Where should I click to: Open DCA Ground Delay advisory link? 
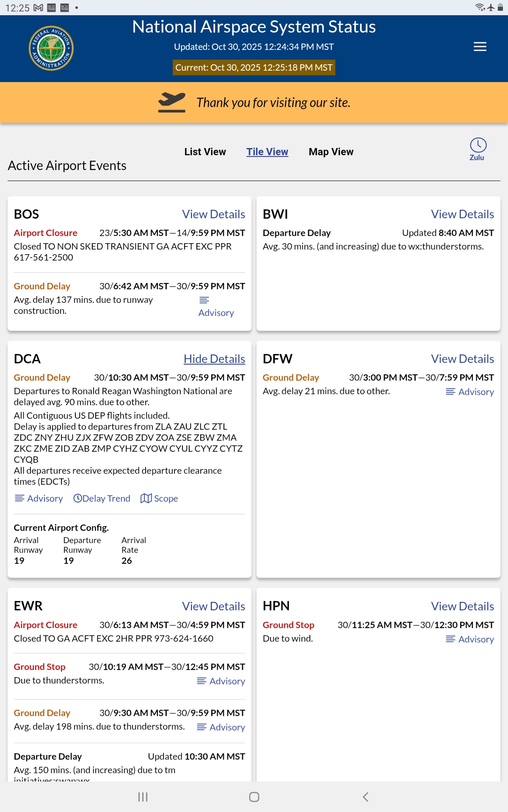point(39,499)
